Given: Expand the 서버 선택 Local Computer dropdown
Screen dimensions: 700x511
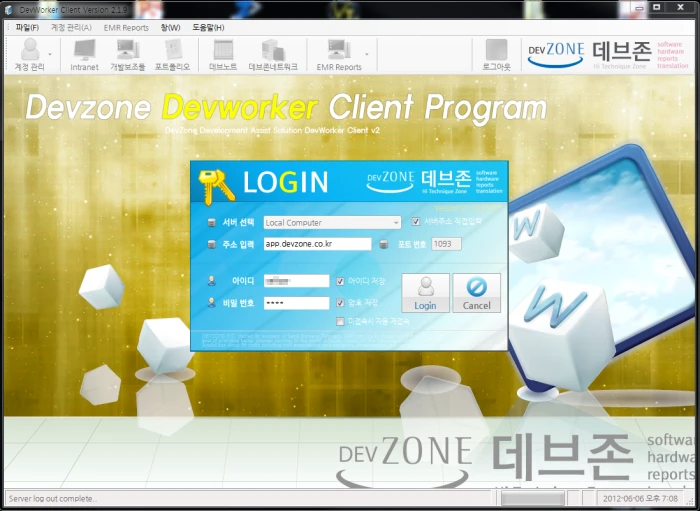Looking at the screenshot, I should click(332, 222).
